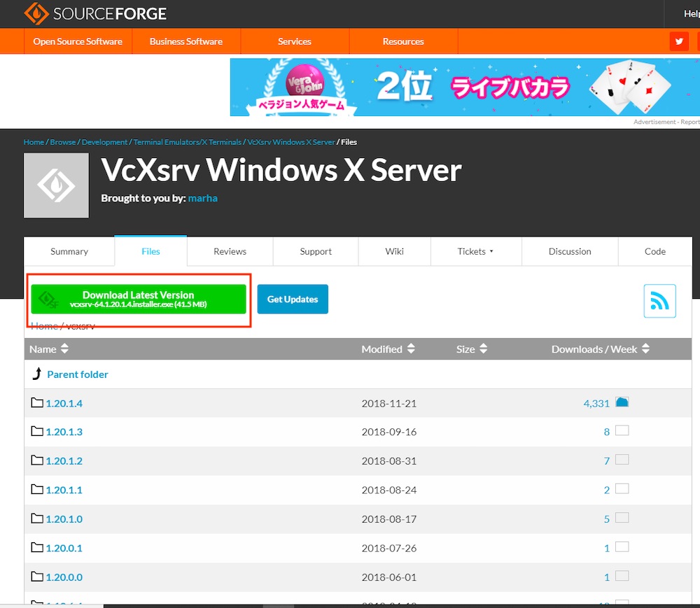This screenshot has width=700, height=608.
Task: Click the Parent folder up-arrow icon
Action: 37,374
